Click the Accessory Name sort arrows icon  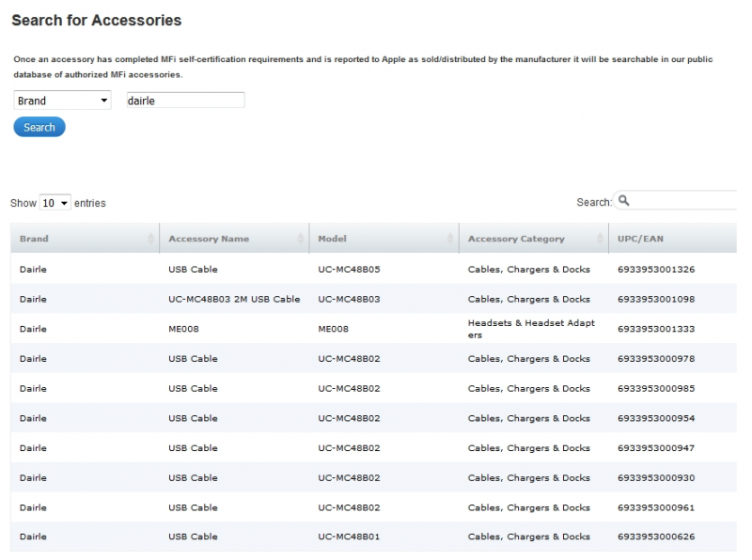click(301, 240)
